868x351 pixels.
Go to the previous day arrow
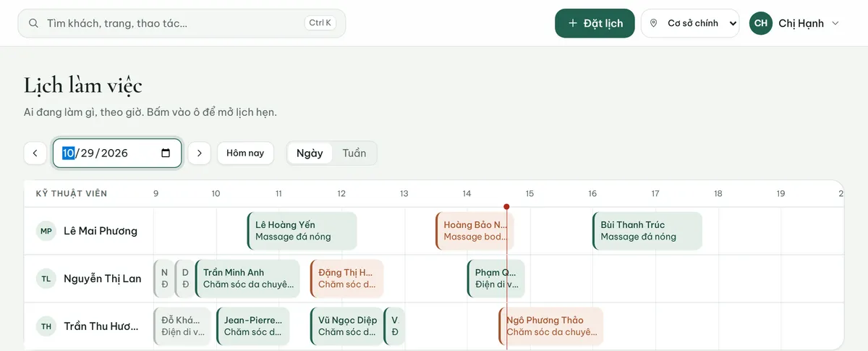(x=35, y=153)
